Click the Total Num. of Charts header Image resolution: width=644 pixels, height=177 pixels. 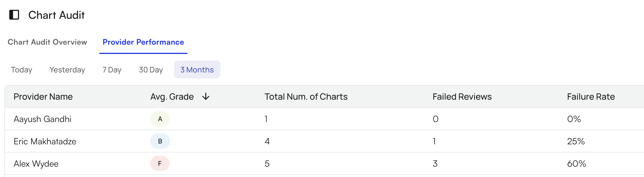(x=306, y=97)
